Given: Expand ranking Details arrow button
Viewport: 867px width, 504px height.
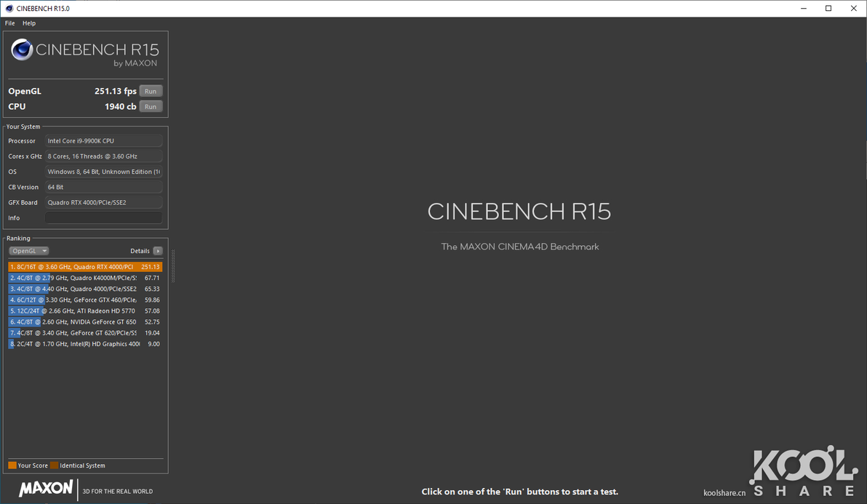Looking at the screenshot, I should [158, 251].
